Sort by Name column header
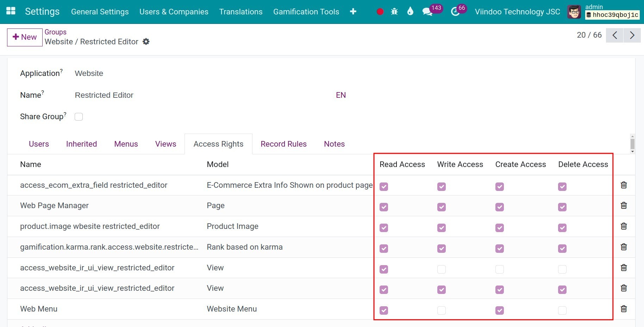The height and width of the screenshot is (327, 644). click(31, 164)
